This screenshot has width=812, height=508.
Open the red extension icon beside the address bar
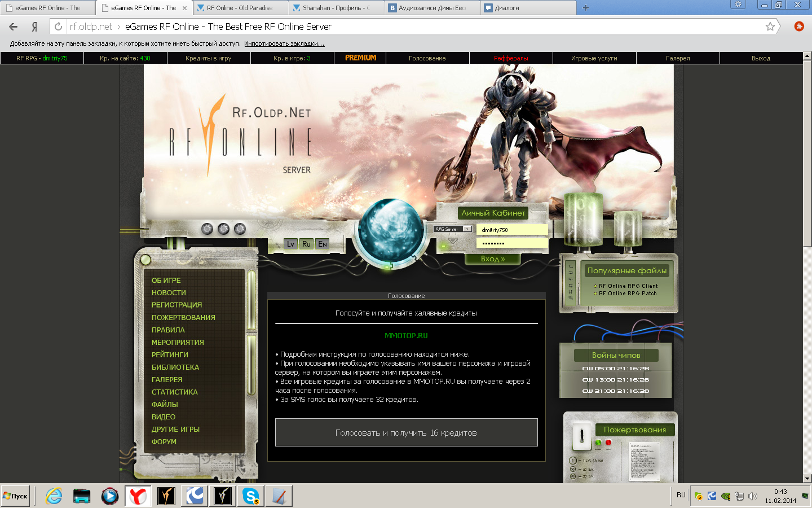pos(798,26)
